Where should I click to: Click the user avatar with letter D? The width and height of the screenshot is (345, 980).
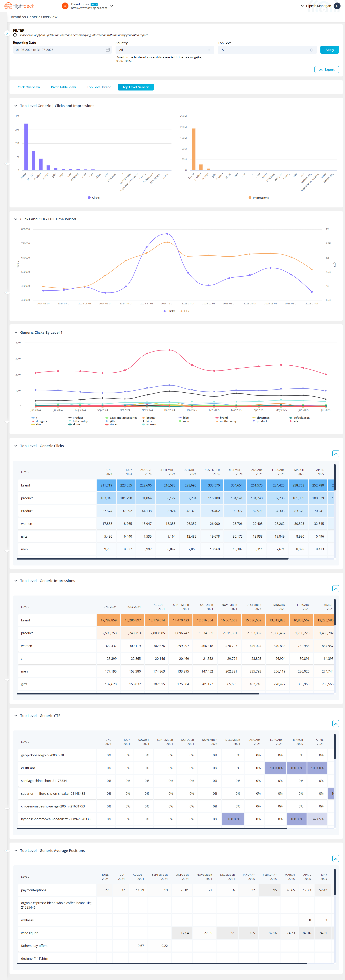pos(337,6)
